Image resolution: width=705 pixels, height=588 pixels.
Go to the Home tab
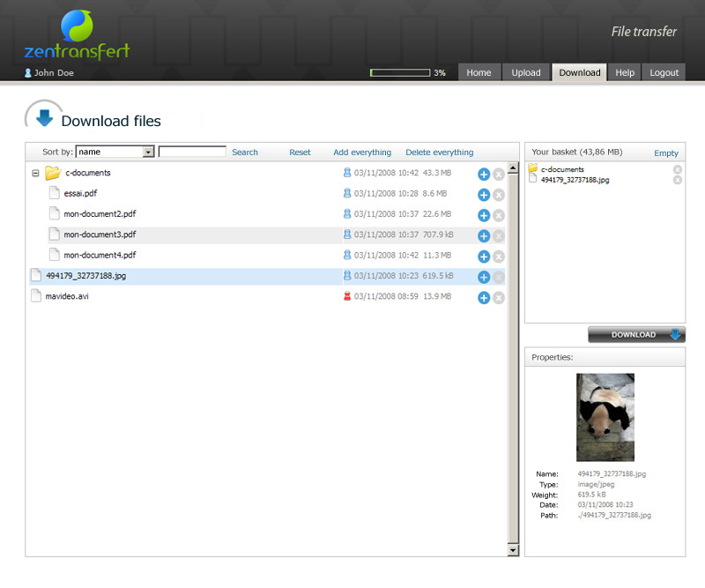pyautogui.click(x=479, y=72)
